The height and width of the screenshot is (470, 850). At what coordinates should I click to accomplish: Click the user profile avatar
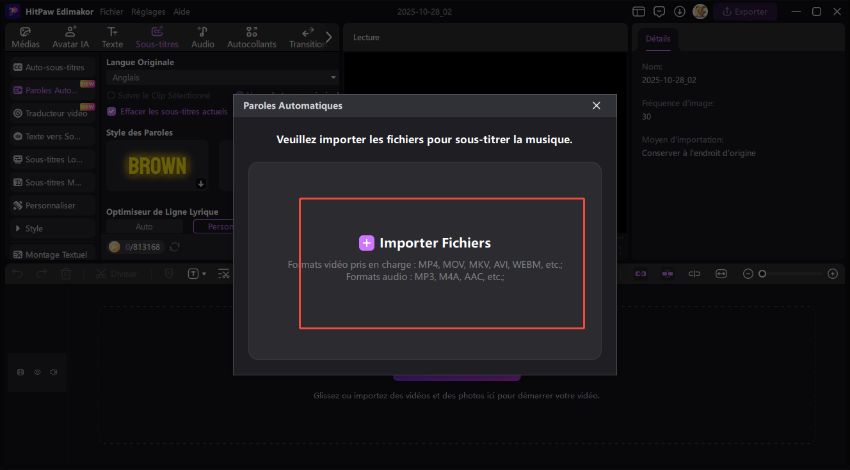click(700, 12)
